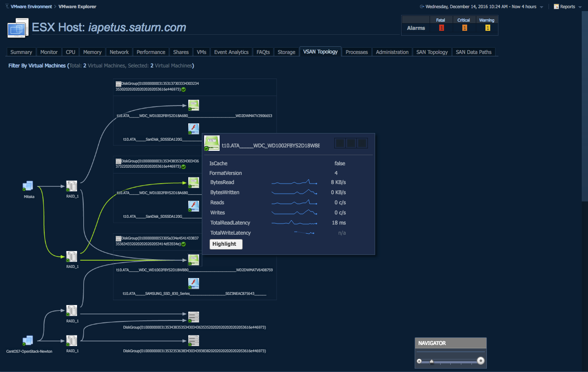Click the DiskGroup(01000000005330 header text
This screenshot has width=588, height=372.
tap(157, 241)
